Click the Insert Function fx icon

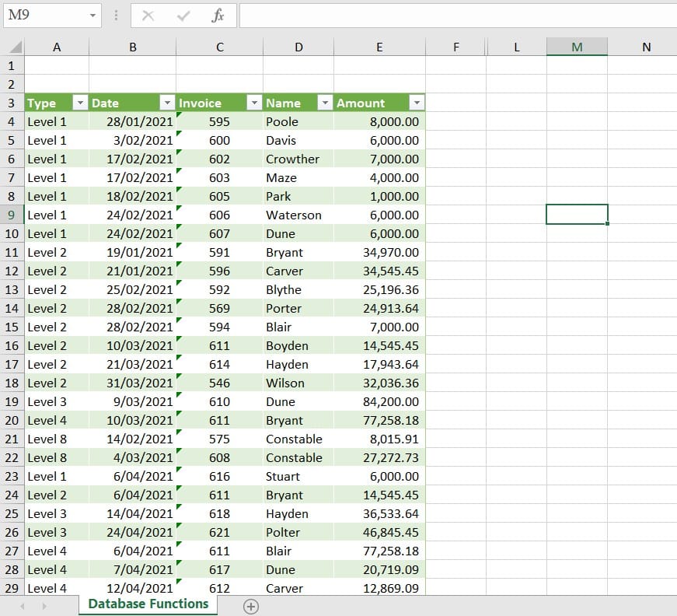tap(218, 16)
